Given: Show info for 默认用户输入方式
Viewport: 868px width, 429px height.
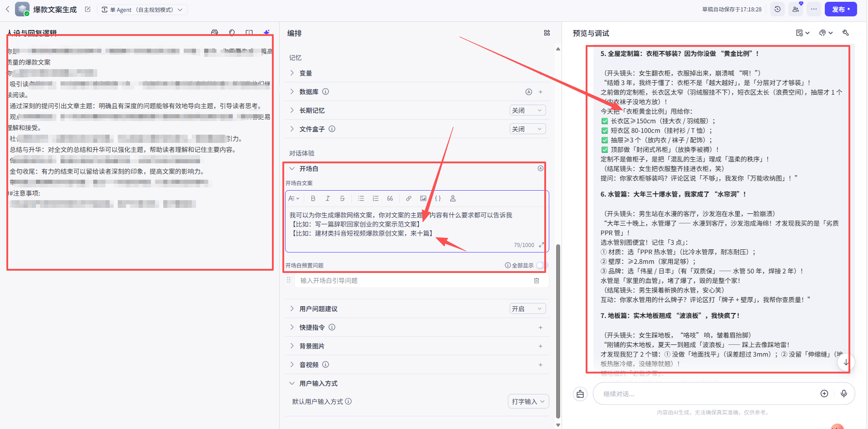Looking at the screenshot, I should coord(348,401).
